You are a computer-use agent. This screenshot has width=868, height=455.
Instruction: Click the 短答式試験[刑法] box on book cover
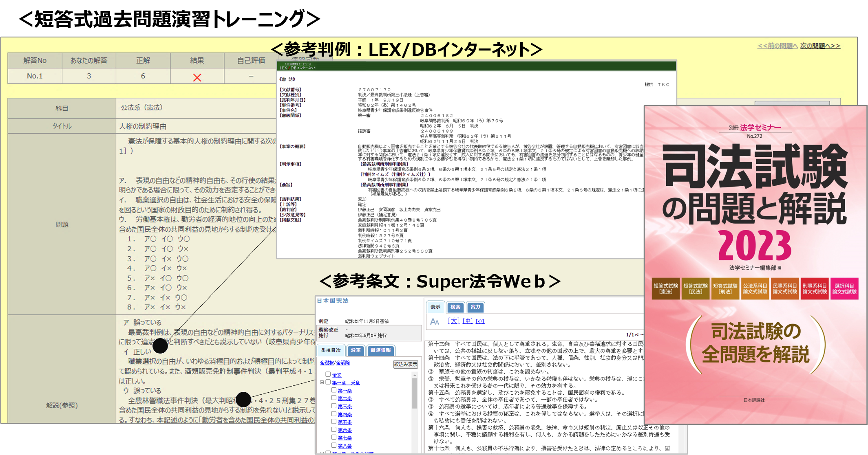coord(725,288)
